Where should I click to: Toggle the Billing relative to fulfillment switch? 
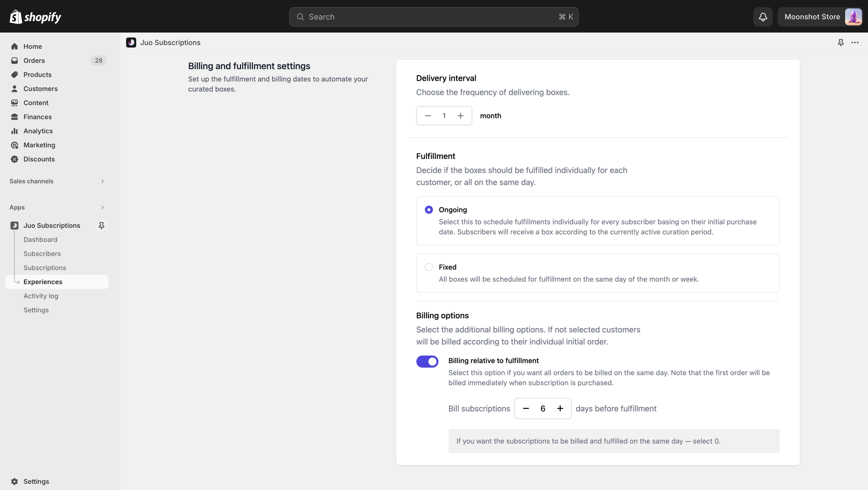click(x=427, y=361)
